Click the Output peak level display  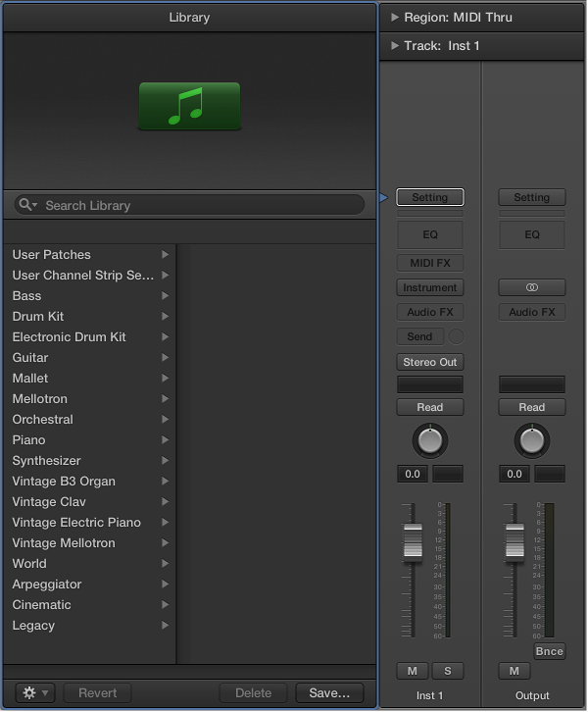(x=550, y=474)
